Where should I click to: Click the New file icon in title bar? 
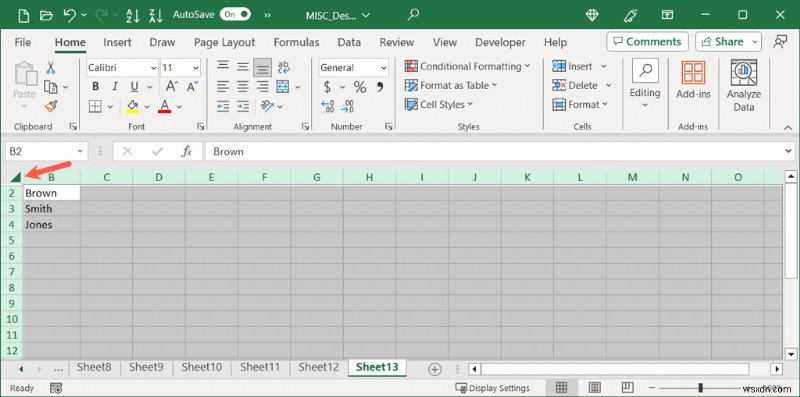pyautogui.click(x=23, y=15)
